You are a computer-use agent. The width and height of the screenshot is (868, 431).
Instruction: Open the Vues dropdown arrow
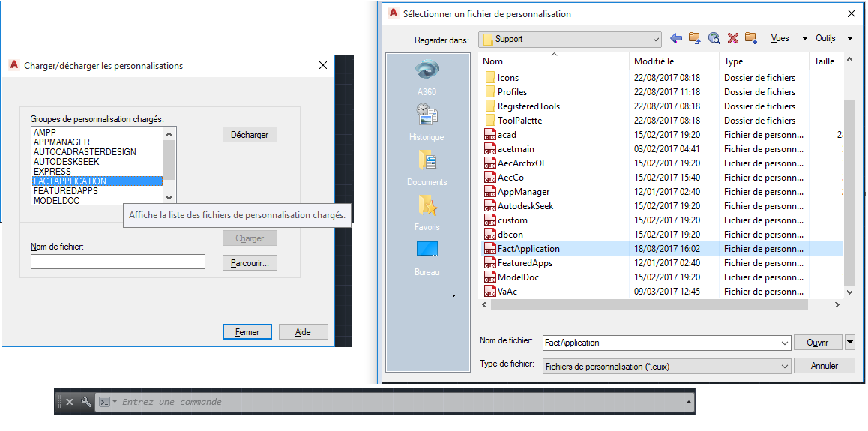click(x=805, y=39)
